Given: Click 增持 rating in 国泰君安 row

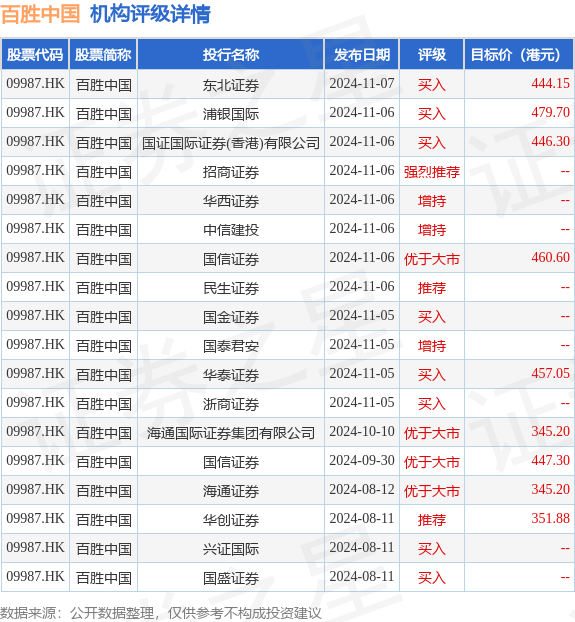Looking at the screenshot, I should point(431,345).
